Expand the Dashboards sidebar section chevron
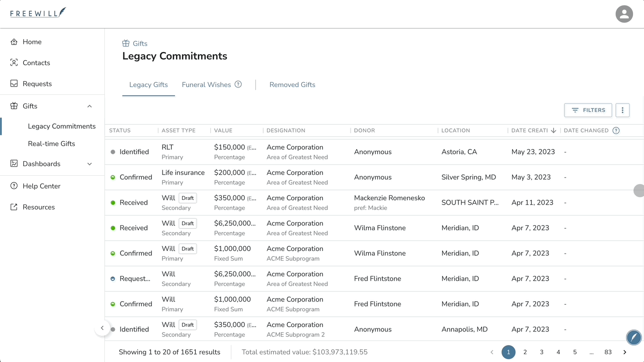The height and width of the screenshot is (362, 644). tap(90, 164)
